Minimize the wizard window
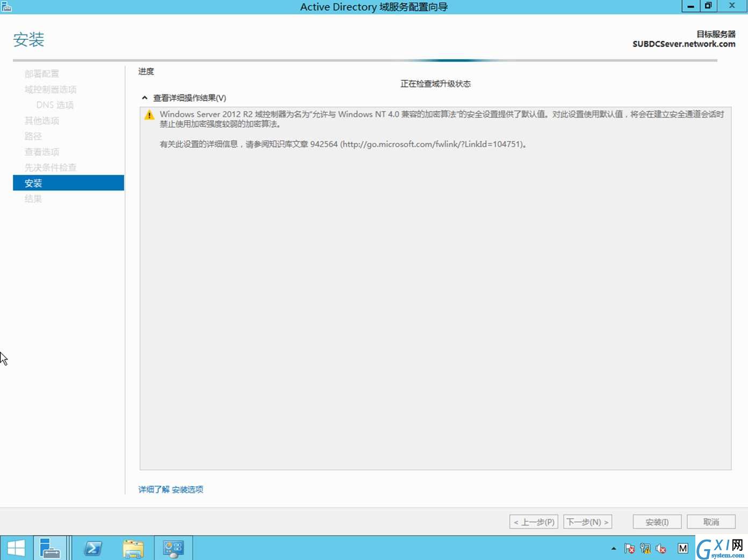Viewport: 748px width, 560px height. (x=691, y=6)
